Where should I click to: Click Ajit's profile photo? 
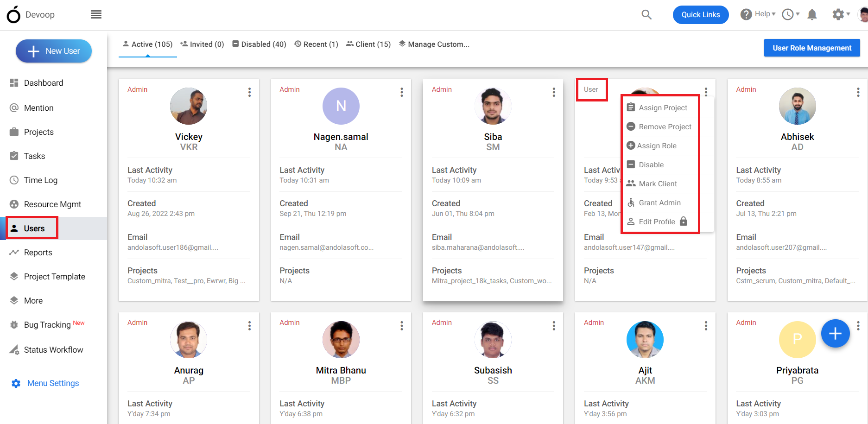(645, 340)
